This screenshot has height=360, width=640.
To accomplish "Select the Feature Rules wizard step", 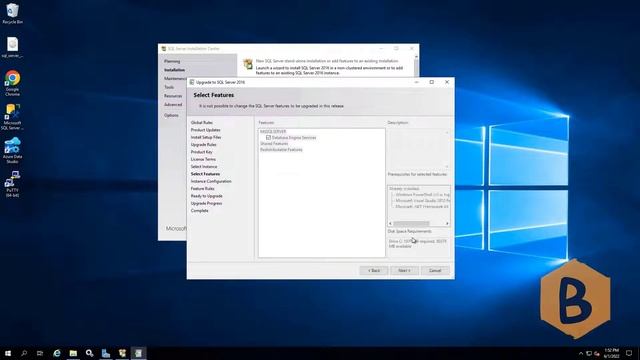I will (x=202, y=189).
